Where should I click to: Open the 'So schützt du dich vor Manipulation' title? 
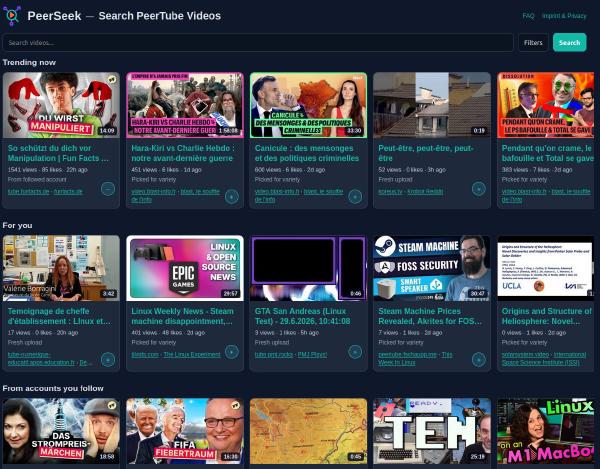59,153
